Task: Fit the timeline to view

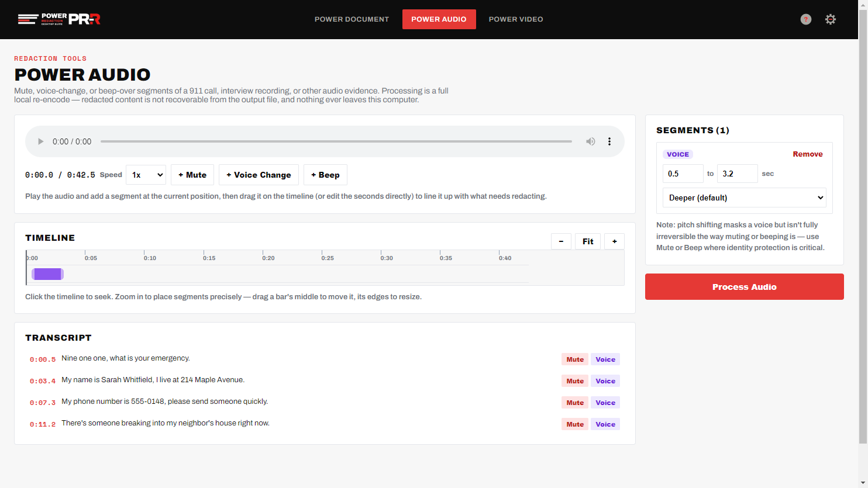Action: click(x=588, y=241)
